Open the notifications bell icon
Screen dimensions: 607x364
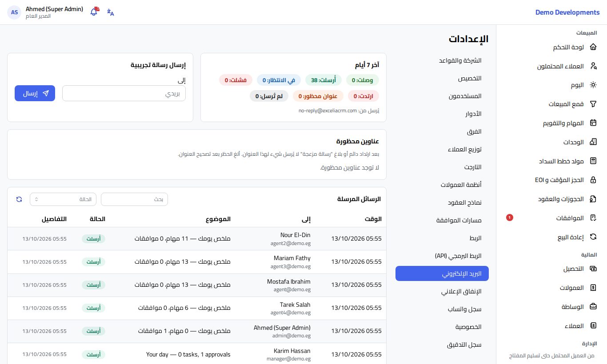pyautogui.click(x=94, y=12)
